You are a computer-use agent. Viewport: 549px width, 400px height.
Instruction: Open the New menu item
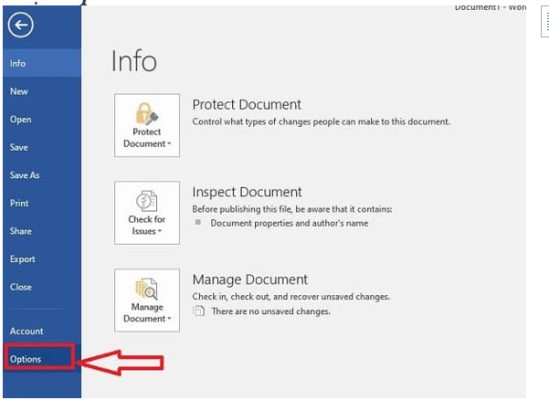coord(42,91)
